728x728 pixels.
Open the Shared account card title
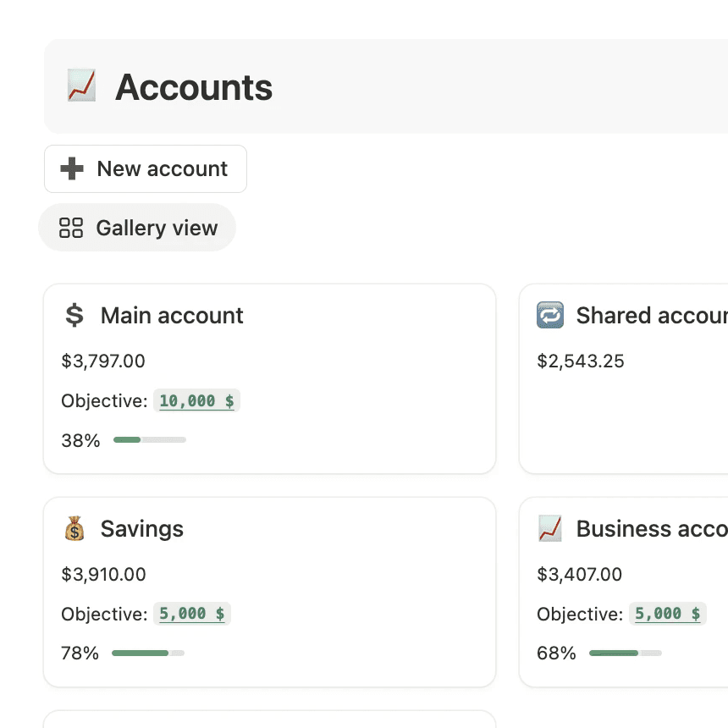[652, 316]
